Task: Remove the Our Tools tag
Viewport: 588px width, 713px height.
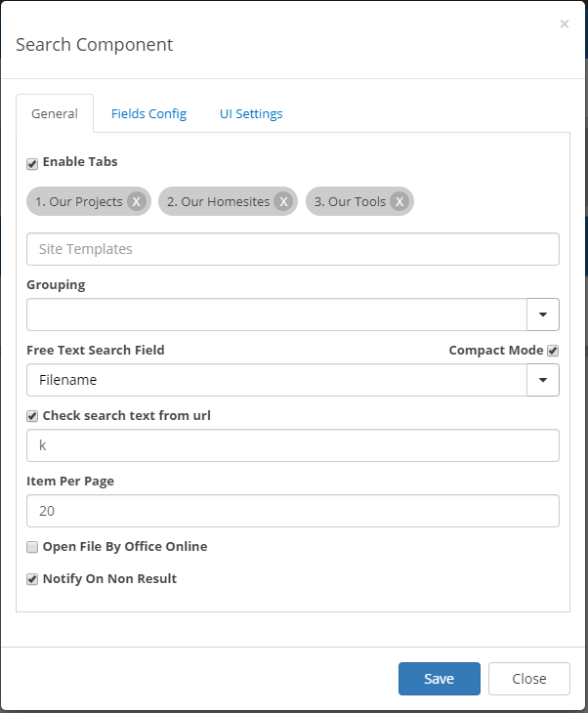Action: (399, 201)
